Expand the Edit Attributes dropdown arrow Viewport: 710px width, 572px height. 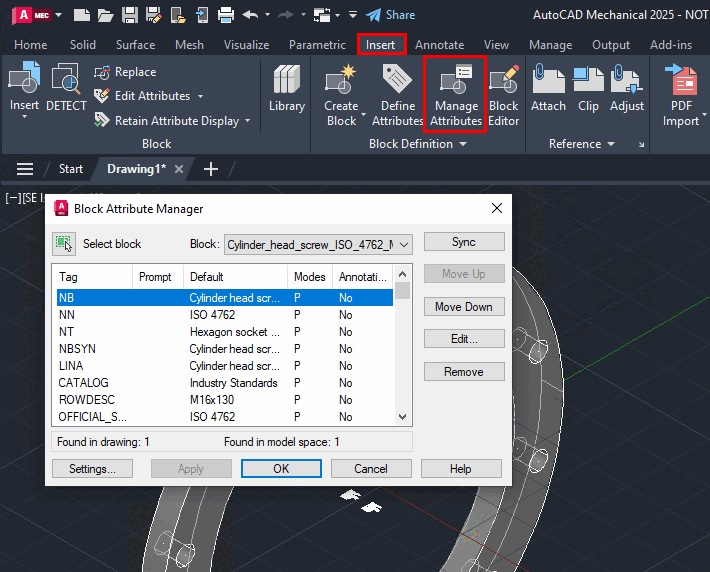pos(200,96)
